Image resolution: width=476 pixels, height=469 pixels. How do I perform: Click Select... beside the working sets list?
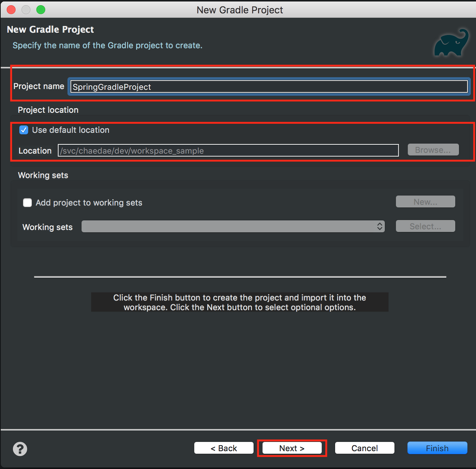425,226
